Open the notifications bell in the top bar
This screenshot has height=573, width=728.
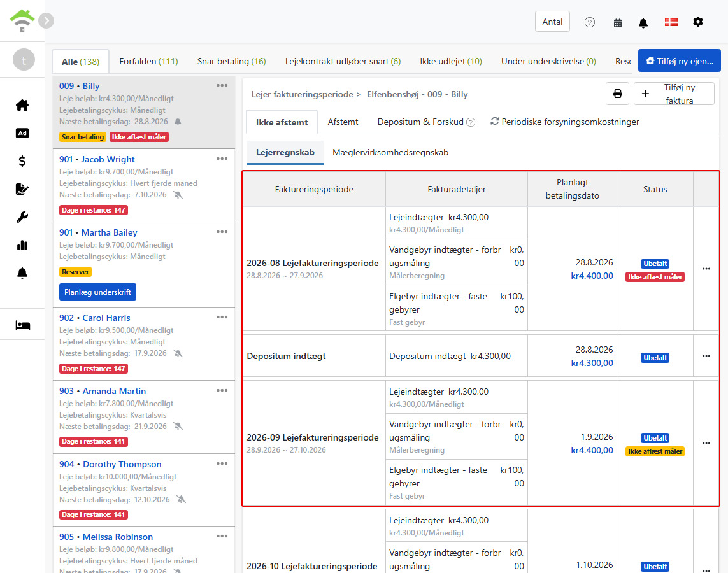pyautogui.click(x=643, y=23)
